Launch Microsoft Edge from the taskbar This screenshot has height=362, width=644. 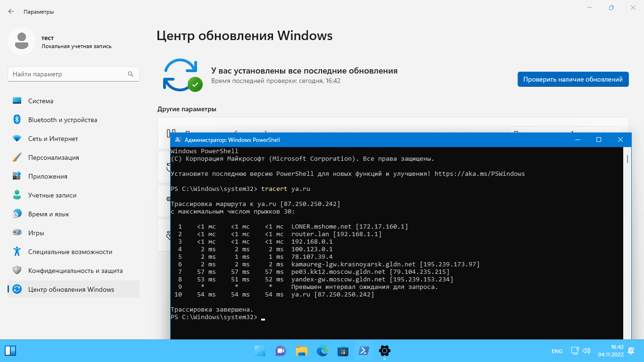tap(322, 351)
